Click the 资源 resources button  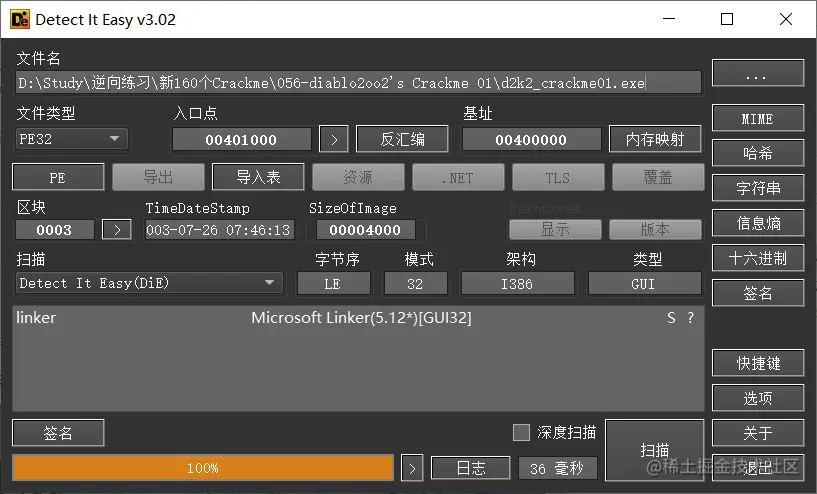coord(358,177)
